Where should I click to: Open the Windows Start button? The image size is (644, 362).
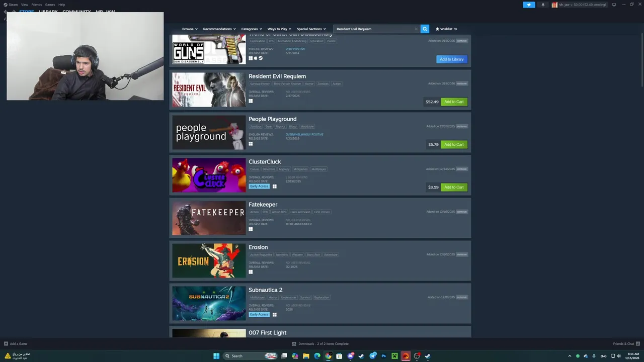click(x=216, y=356)
